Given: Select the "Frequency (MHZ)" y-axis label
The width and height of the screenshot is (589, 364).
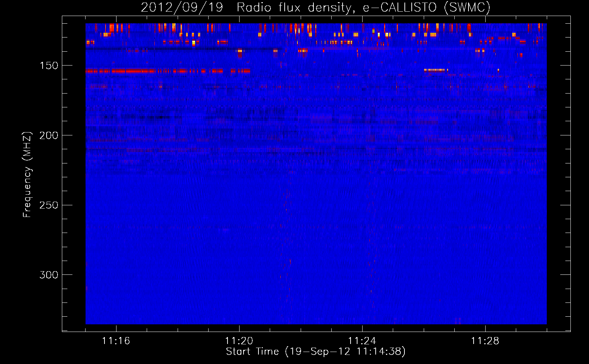Looking at the screenshot, I should (x=27, y=175).
